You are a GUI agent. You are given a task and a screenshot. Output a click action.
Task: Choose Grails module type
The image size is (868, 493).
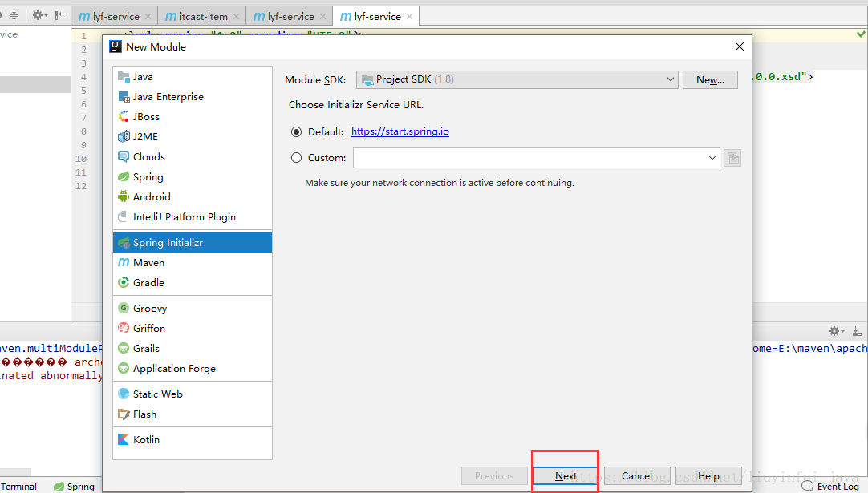tap(192, 348)
